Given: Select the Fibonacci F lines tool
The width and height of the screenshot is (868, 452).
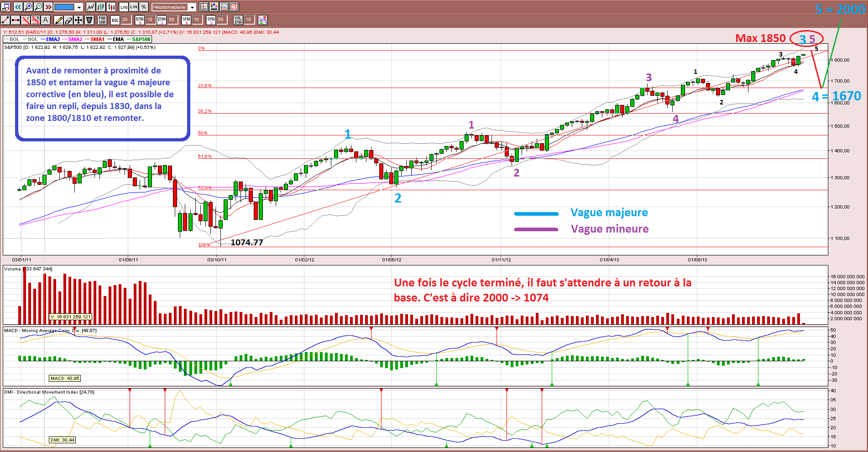Looking at the screenshot, I should pos(26,20).
